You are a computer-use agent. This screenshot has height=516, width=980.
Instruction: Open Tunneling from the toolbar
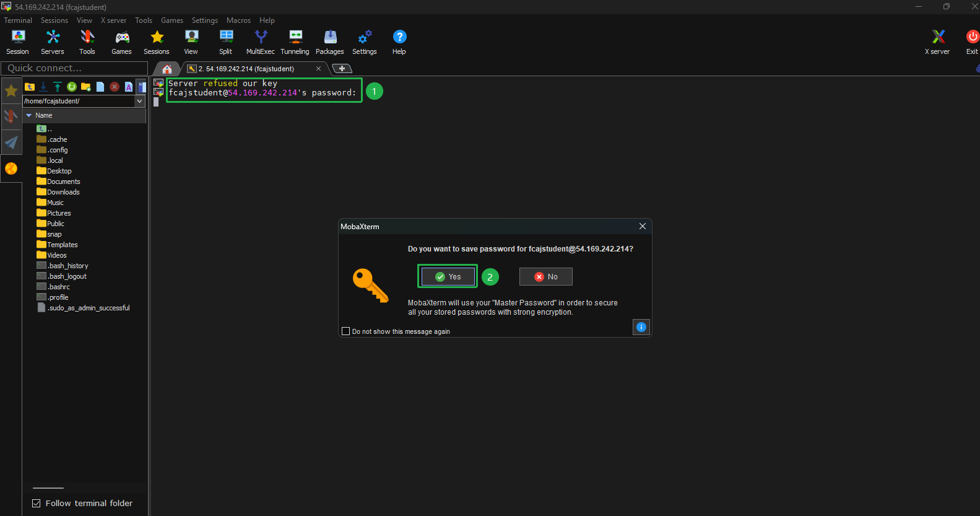pyautogui.click(x=295, y=42)
